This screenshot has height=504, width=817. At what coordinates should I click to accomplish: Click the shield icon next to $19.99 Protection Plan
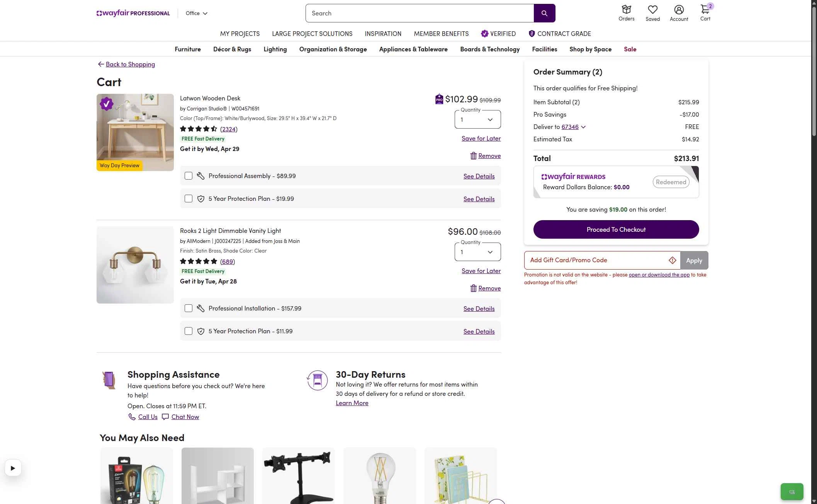pyautogui.click(x=200, y=199)
